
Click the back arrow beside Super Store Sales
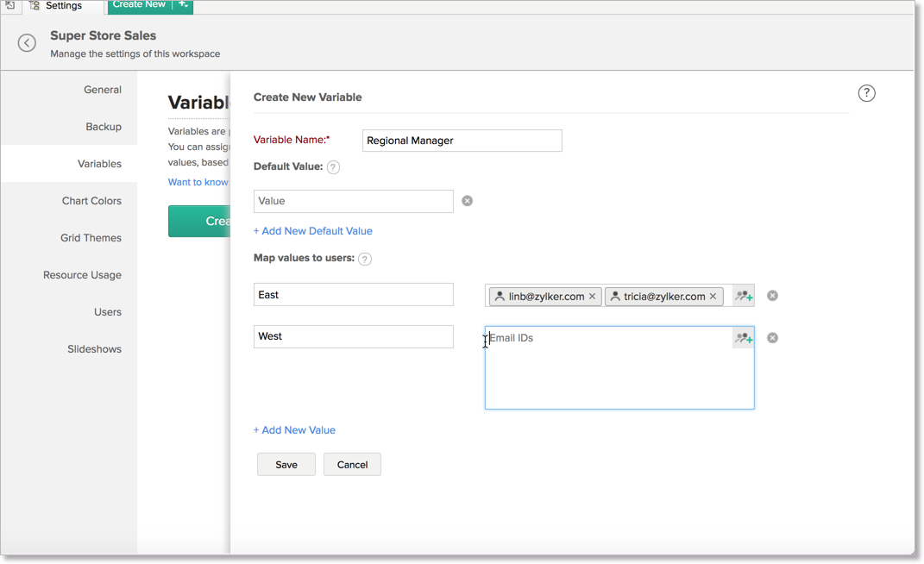[x=27, y=42]
